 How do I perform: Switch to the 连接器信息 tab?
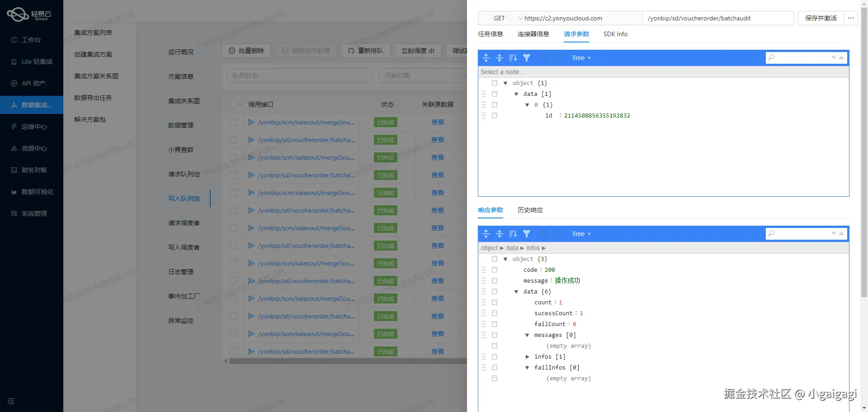pyautogui.click(x=533, y=34)
